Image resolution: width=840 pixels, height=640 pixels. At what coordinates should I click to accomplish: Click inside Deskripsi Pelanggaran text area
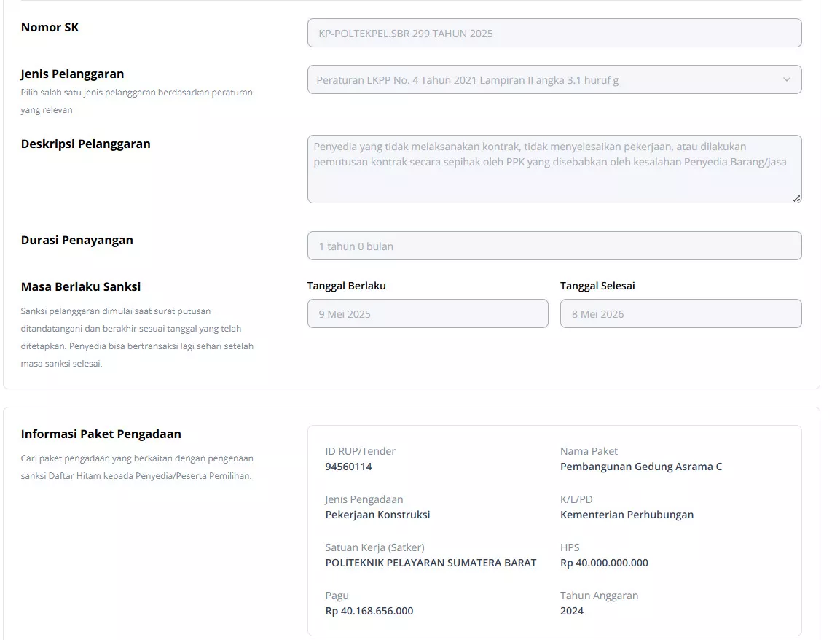[554, 169]
